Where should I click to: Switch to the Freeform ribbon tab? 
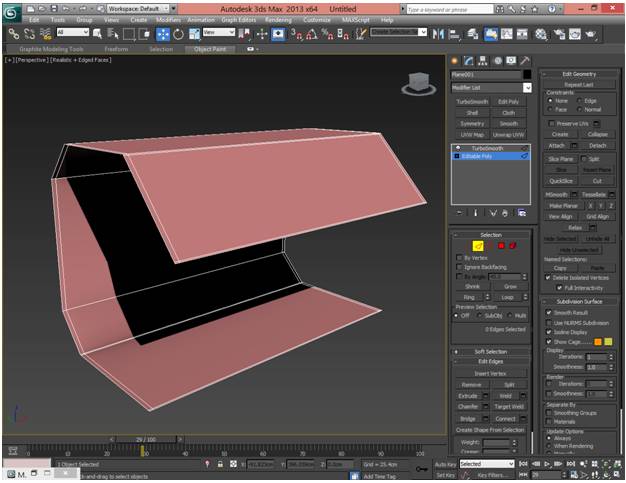click(116, 49)
